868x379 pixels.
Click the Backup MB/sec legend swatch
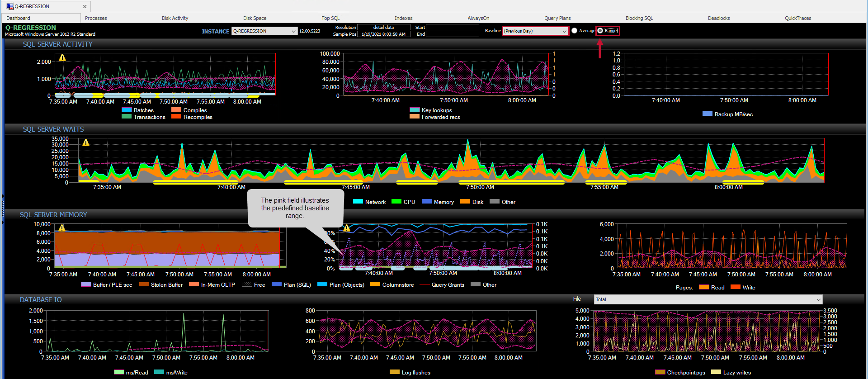coord(708,114)
